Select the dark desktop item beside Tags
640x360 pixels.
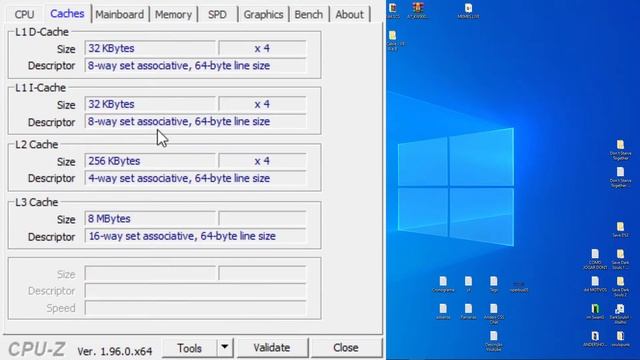point(519,287)
